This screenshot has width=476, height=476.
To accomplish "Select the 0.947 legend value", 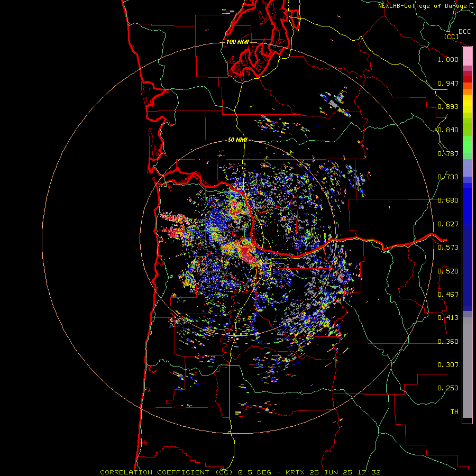I will (x=448, y=83).
